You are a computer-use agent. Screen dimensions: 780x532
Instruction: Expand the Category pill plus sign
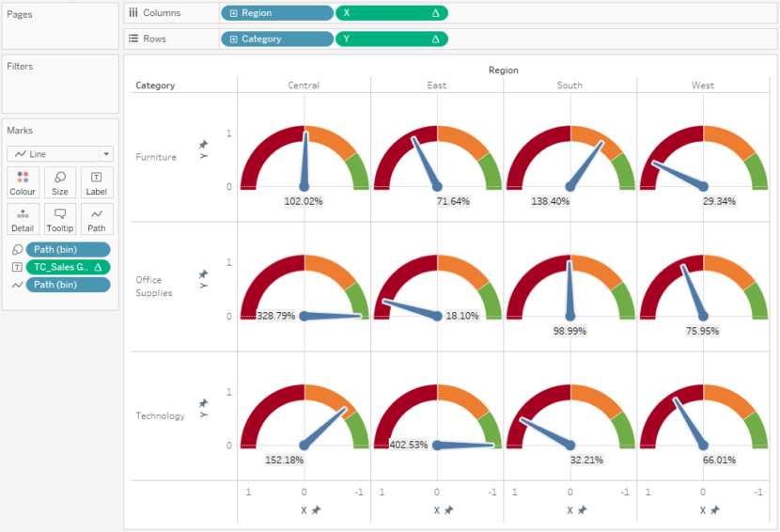234,39
